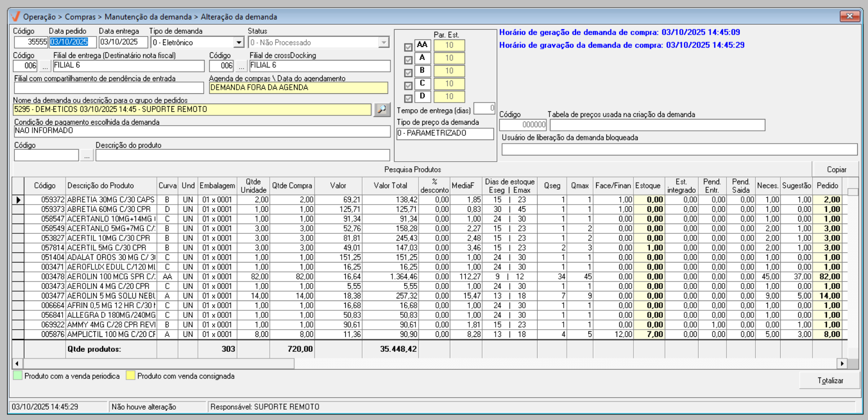Expand the Tipo de demanda dropdown
The height and width of the screenshot is (420, 868).
[239, 43]
